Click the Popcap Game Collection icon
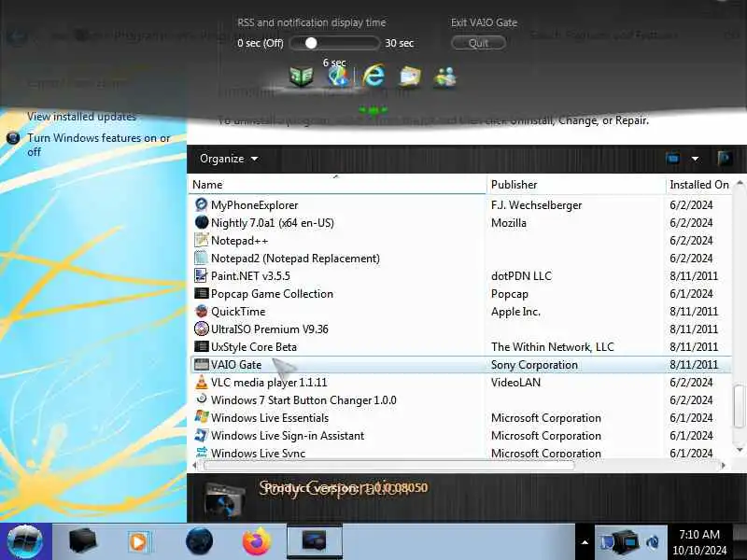 coord(202,293)
